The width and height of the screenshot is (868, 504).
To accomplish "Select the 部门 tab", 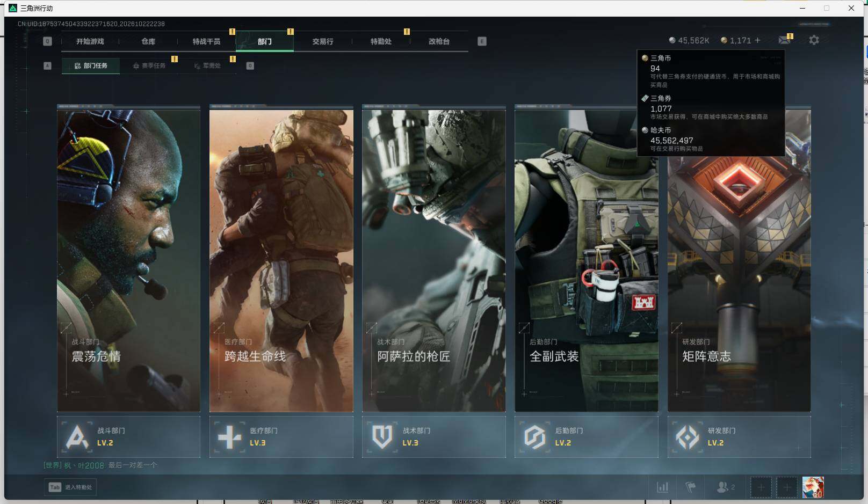I will tap(264, 41).
